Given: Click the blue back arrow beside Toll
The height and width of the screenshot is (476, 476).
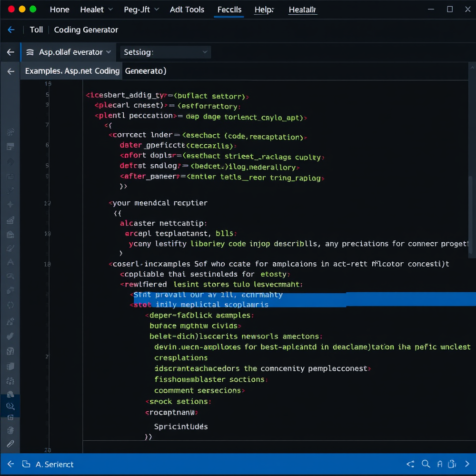Looking at the screenshot, I should (11, 30).
